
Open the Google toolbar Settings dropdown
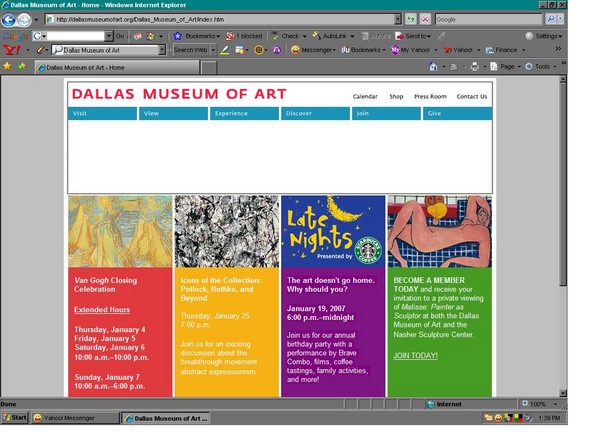(x=561, y=36)
